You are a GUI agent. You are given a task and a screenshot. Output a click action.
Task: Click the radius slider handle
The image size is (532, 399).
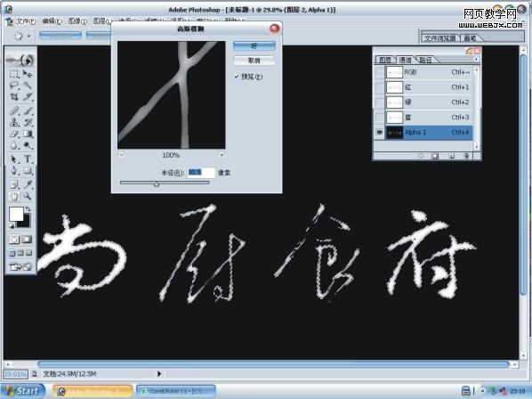point(157,183)
